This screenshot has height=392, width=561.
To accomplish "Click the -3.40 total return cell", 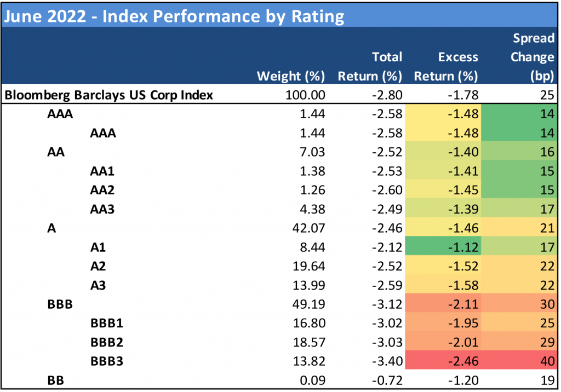I will (x=387, y=361).
